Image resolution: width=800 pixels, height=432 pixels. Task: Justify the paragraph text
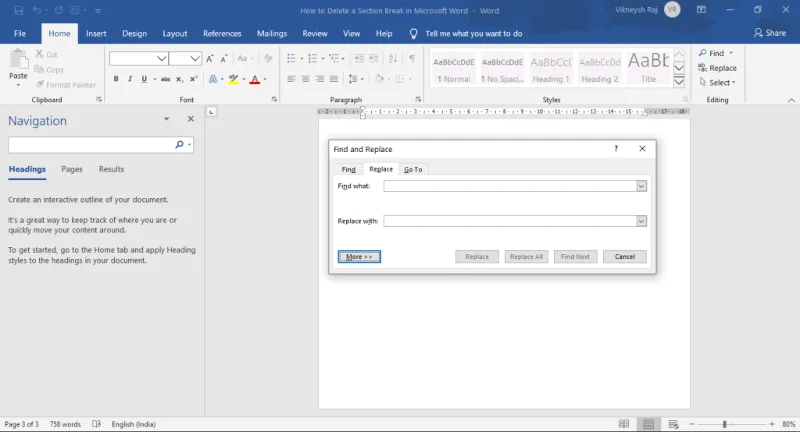point(334,79)
